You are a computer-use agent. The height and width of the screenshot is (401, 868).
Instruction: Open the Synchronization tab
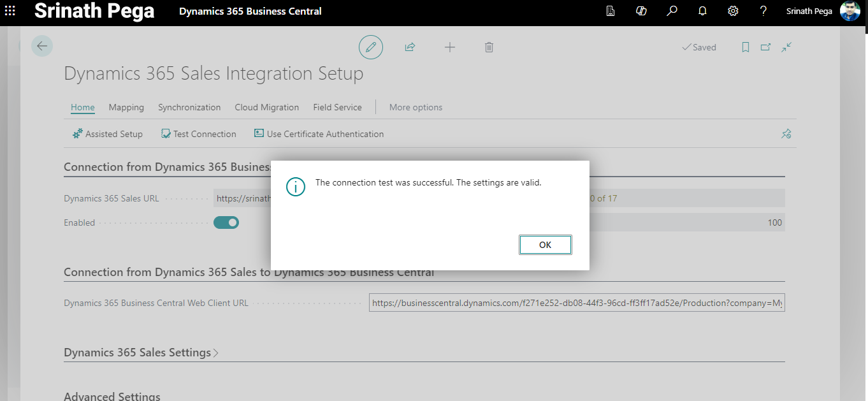tap(189, 107)
